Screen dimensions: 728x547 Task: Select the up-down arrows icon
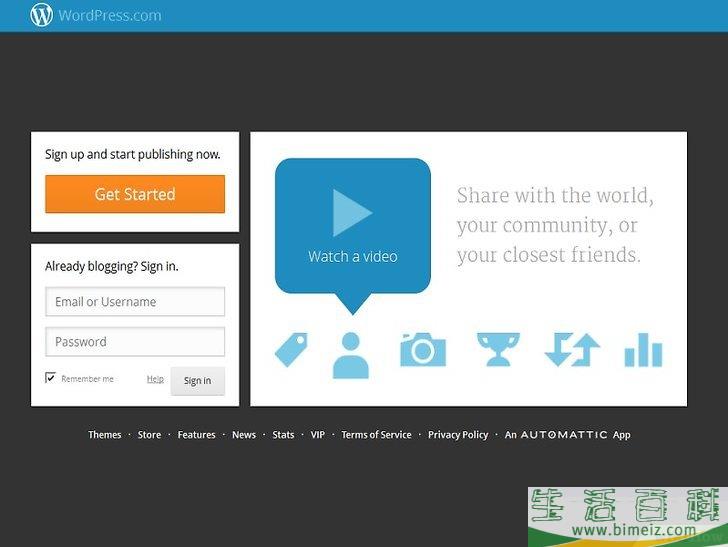pos(572,350)
